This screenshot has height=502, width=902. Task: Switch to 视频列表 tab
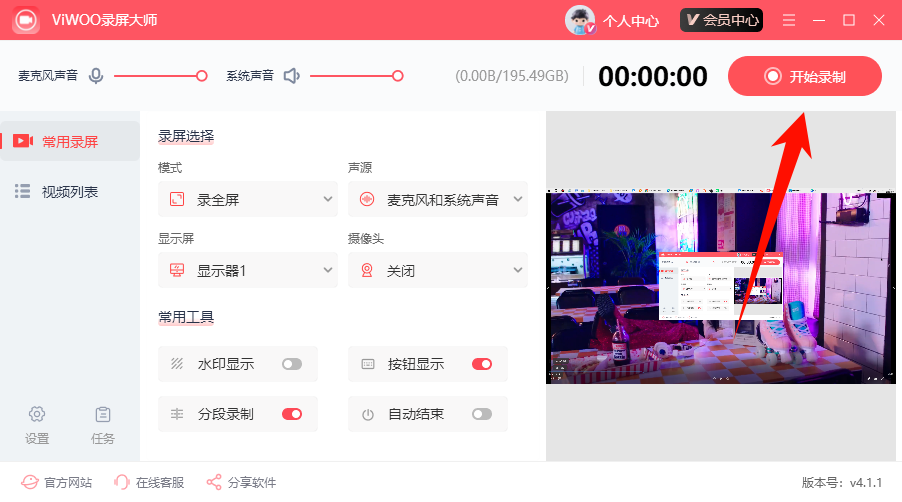[x=70, y=191]
